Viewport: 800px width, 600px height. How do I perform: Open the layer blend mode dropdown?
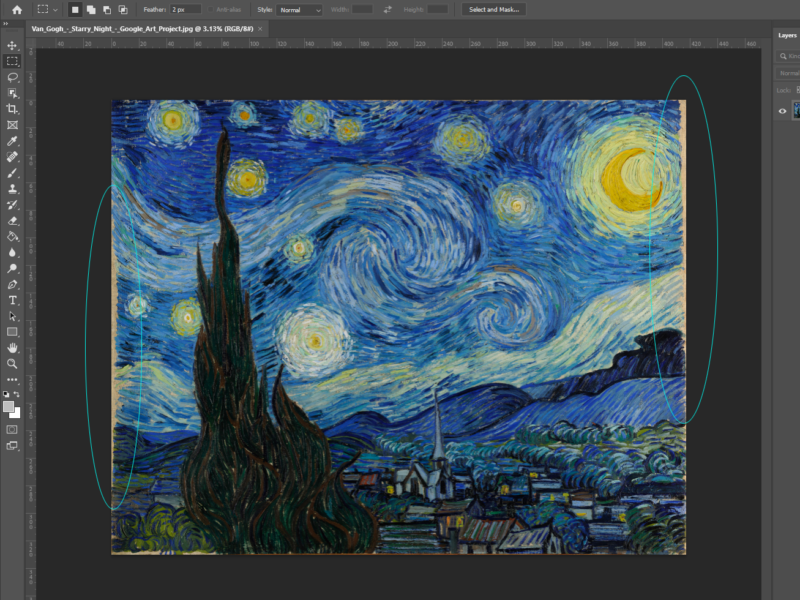pyautogui.click(x=789, y=73)
